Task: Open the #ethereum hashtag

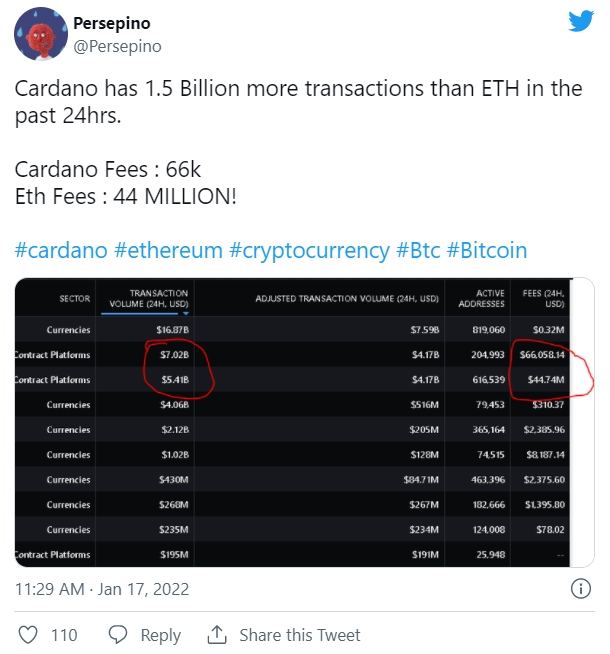Action: click(x=168, y=250)
